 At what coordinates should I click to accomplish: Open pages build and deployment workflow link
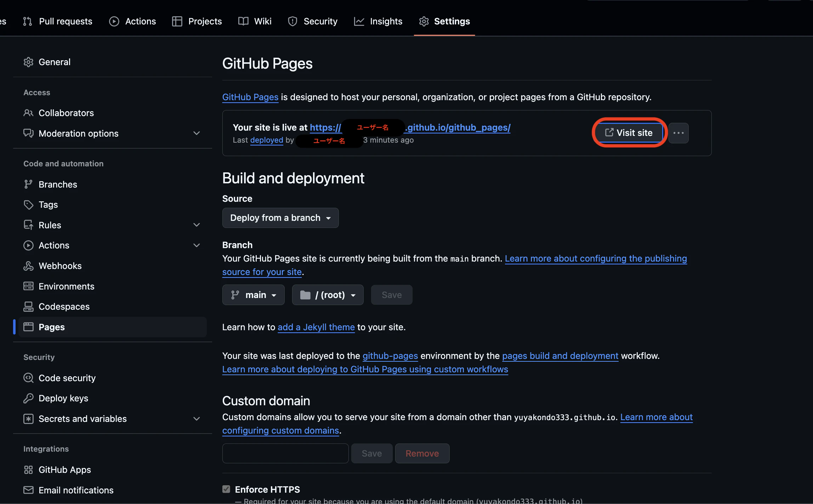click(560, 356)
